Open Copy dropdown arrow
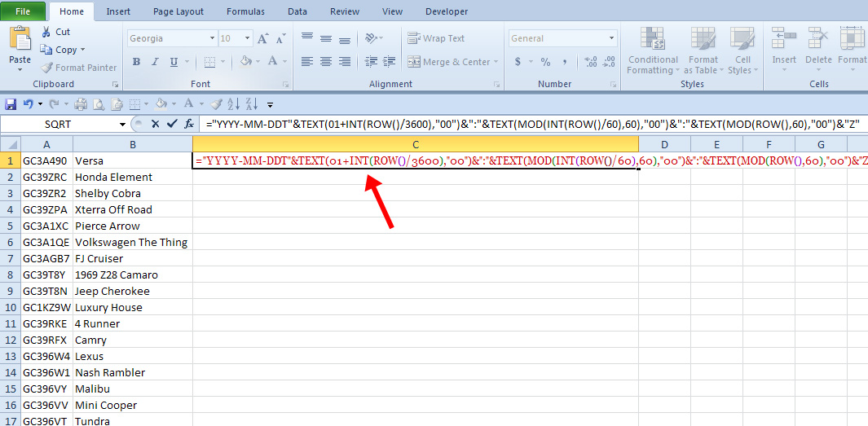Viewport: 868px width, 426px height. (x=82, y=50)
